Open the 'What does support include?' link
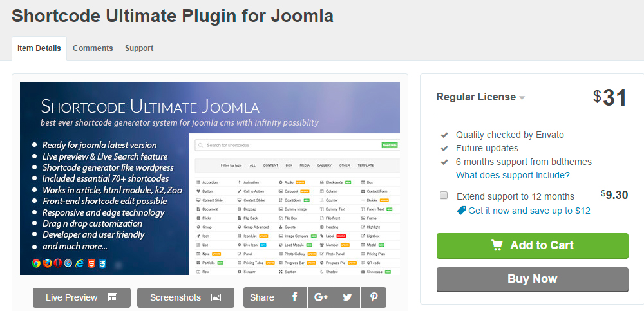This screenshot has height=311, width=644. pos(513,175)
